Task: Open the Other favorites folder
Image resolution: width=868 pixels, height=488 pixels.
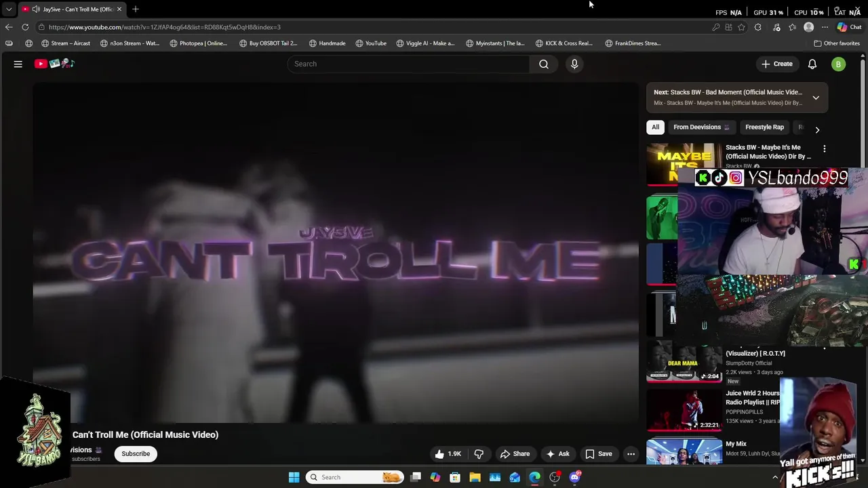Action: tap(837, 43)
